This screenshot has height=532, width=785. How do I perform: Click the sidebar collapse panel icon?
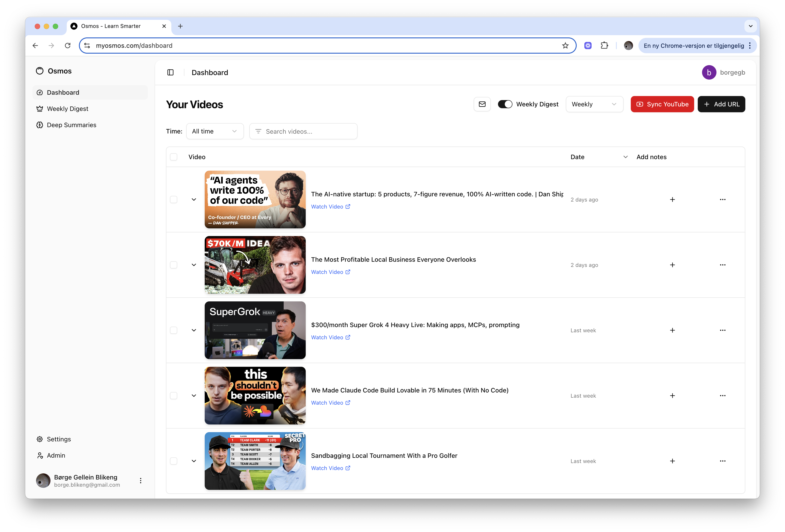point(170,72)
